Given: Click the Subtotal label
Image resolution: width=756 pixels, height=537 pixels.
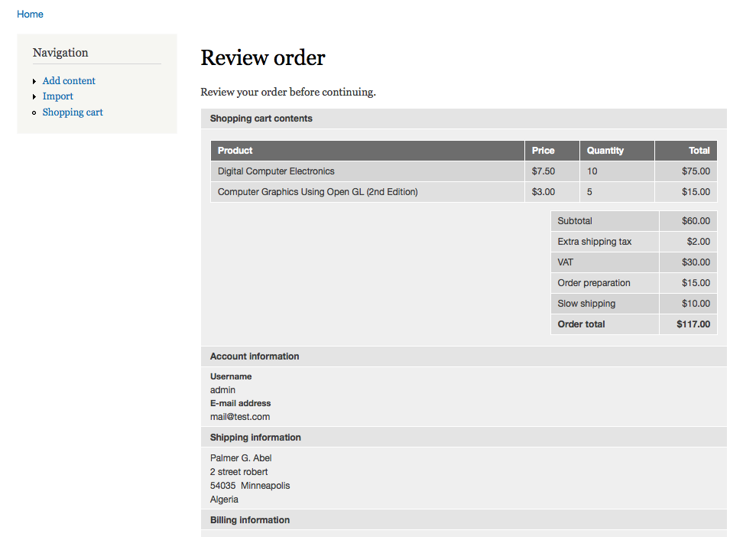Looking at the screenshot, I should 575,221.
